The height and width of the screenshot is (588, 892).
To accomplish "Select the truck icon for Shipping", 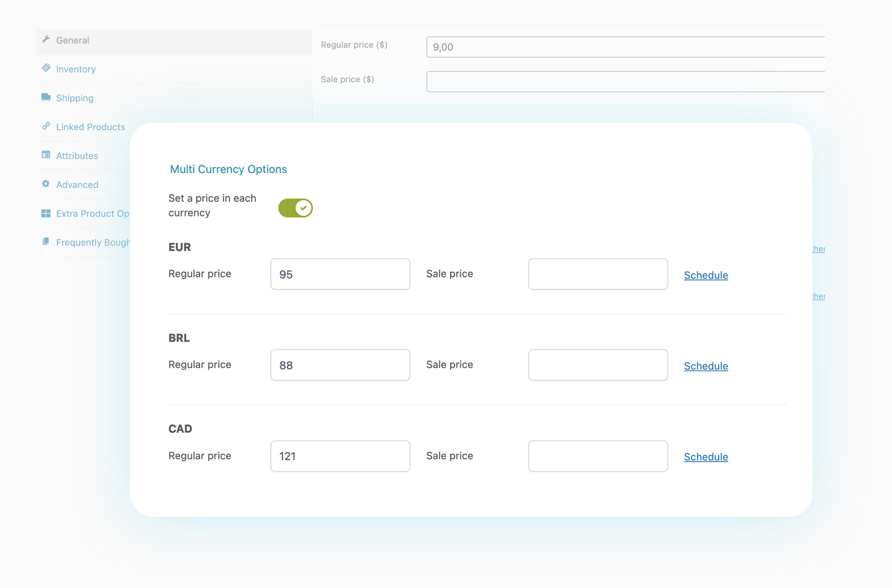I will [x=46, y=96].
